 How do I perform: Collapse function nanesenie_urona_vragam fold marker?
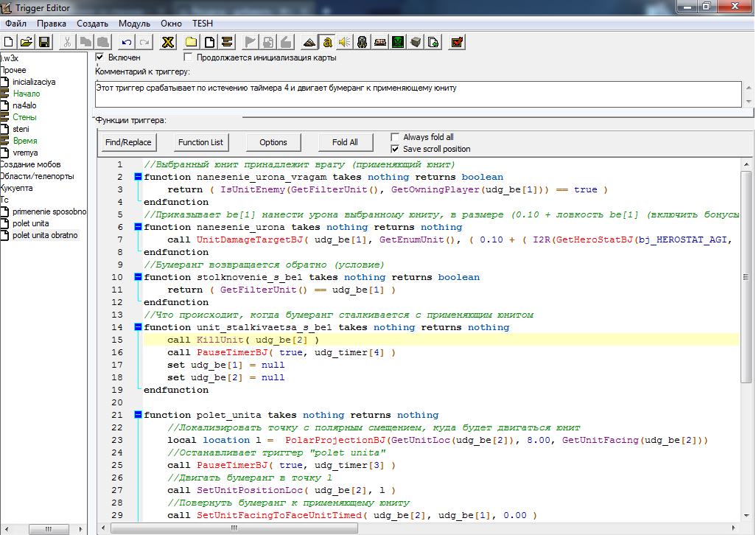click(x=138, y=177)
